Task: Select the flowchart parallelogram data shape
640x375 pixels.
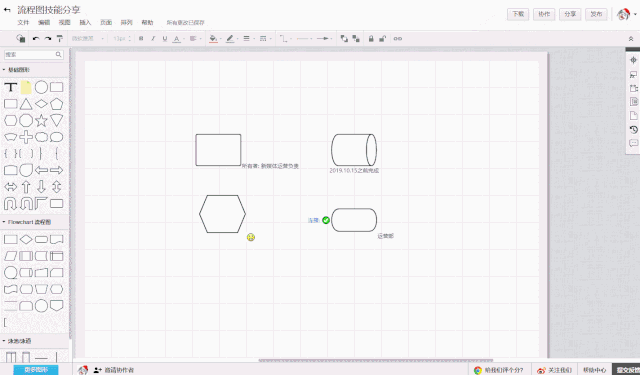Action: click(x=11, y=256)
